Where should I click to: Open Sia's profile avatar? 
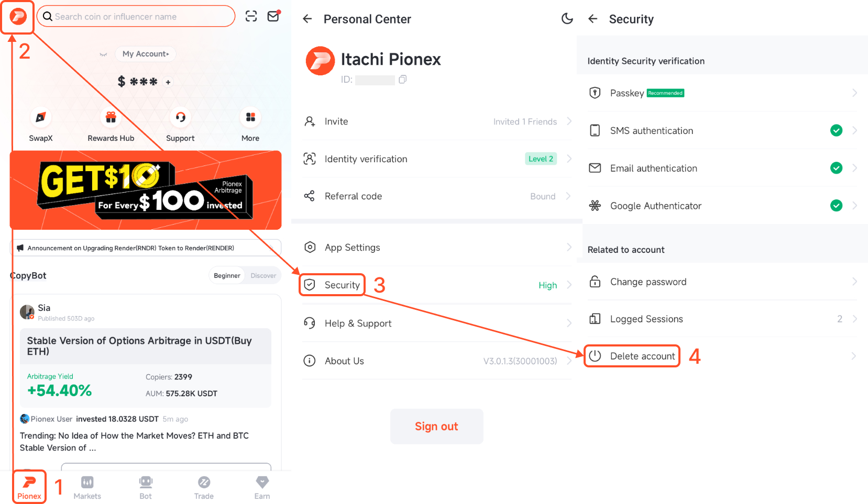[27, 312]
